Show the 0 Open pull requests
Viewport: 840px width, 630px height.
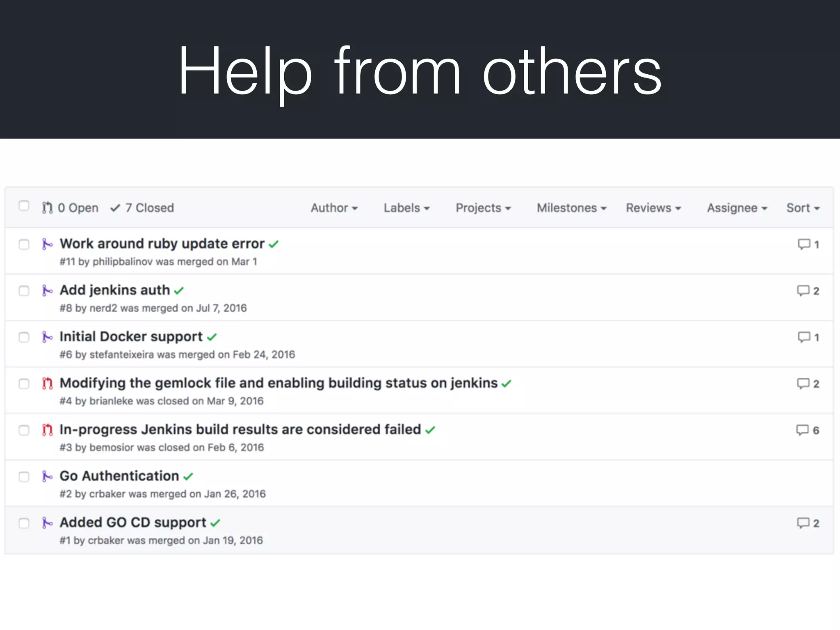coord(70,208)
